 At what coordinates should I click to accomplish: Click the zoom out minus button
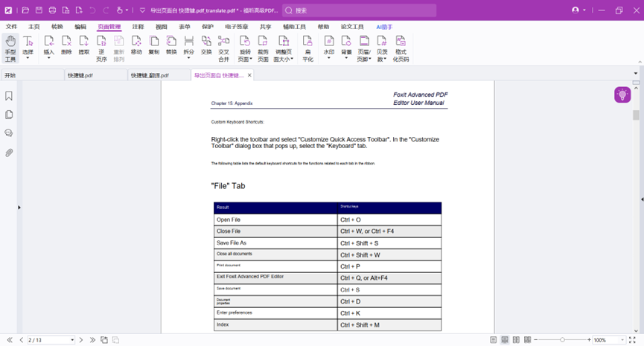[535, 340]
